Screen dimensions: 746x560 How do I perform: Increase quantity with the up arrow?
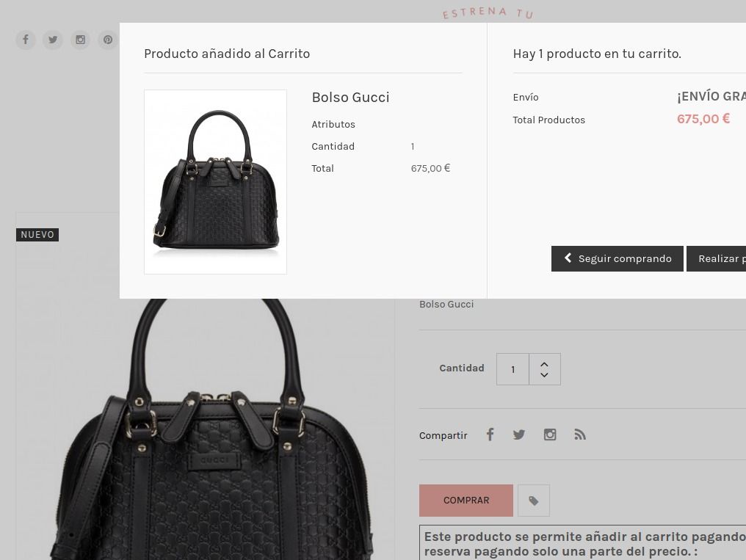coord(544,365)
